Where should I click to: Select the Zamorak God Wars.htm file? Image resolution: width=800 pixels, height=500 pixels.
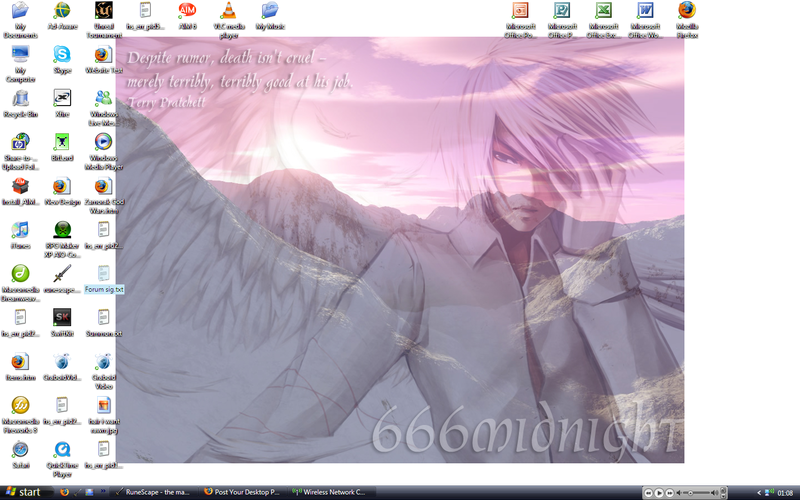[104, 195]
